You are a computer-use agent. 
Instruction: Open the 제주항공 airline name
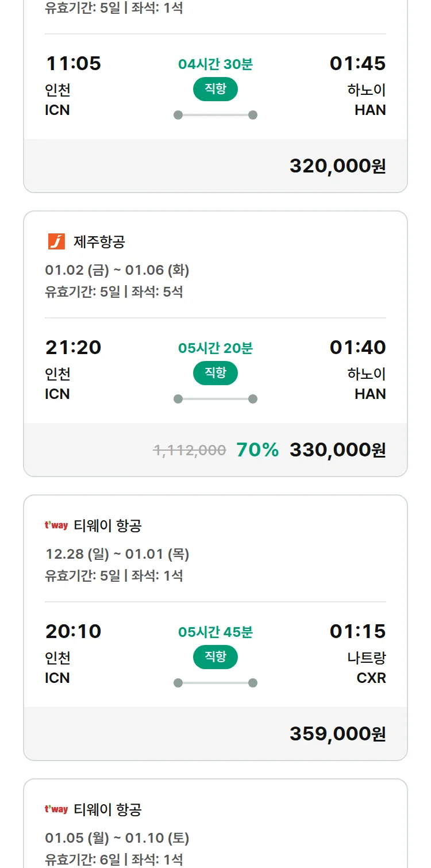click(x=99, y=242)
